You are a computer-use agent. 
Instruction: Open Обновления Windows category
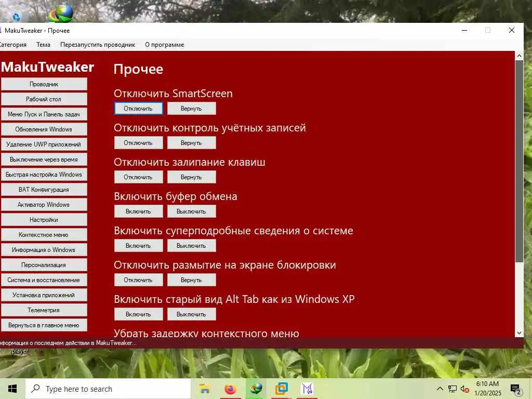point(44,129)
